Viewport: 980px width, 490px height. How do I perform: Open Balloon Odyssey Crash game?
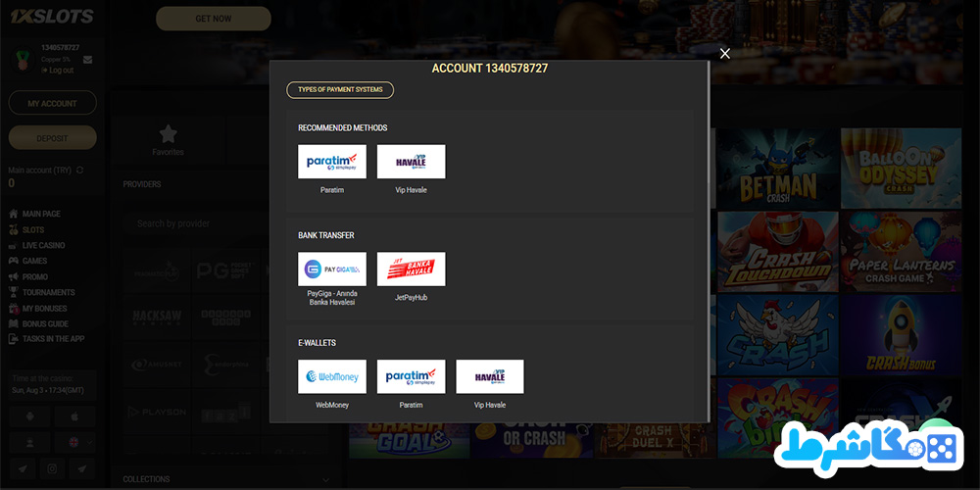point(902,169)
